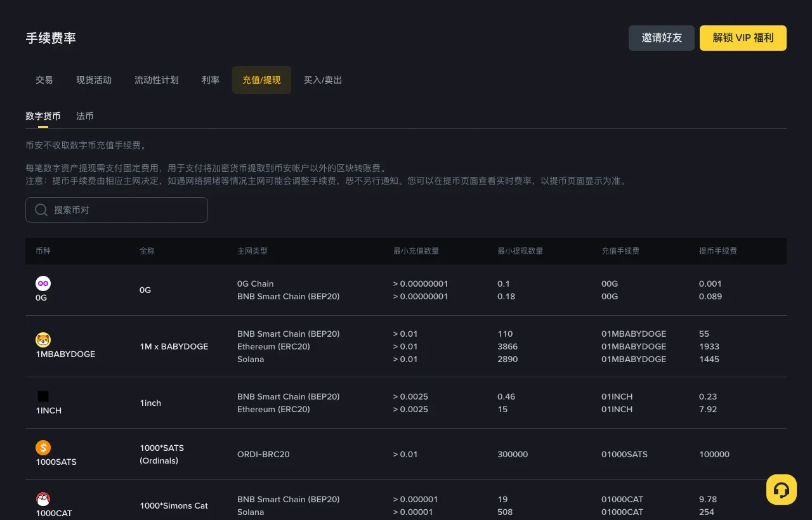
Task: Click 1000CAT's Solana network entry
Action: (251, 512)
